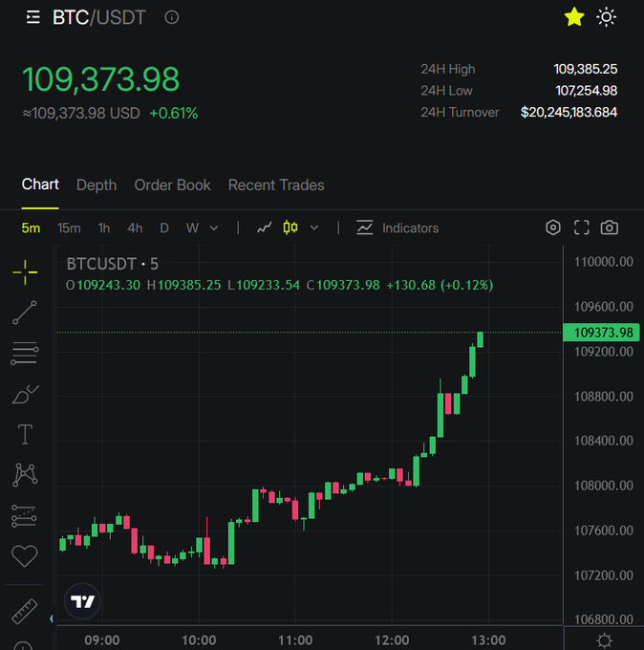Click the +0.61% change figure
The width and height of the screenshot is (644, 650).
[x=173, y=114]
